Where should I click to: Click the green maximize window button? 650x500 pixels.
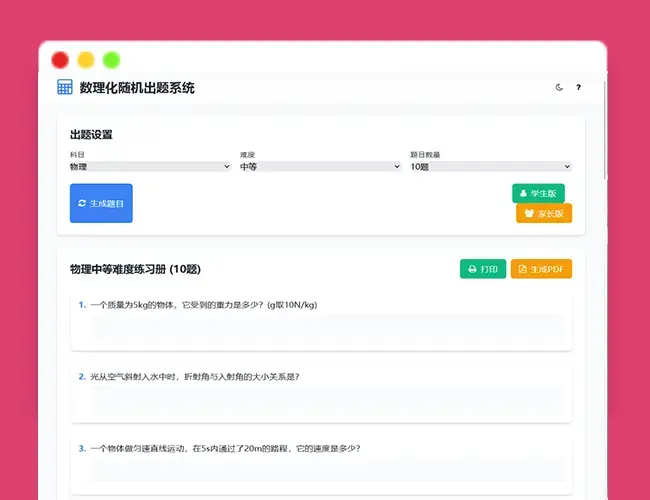pyautogui.click(x=112, y=60)
